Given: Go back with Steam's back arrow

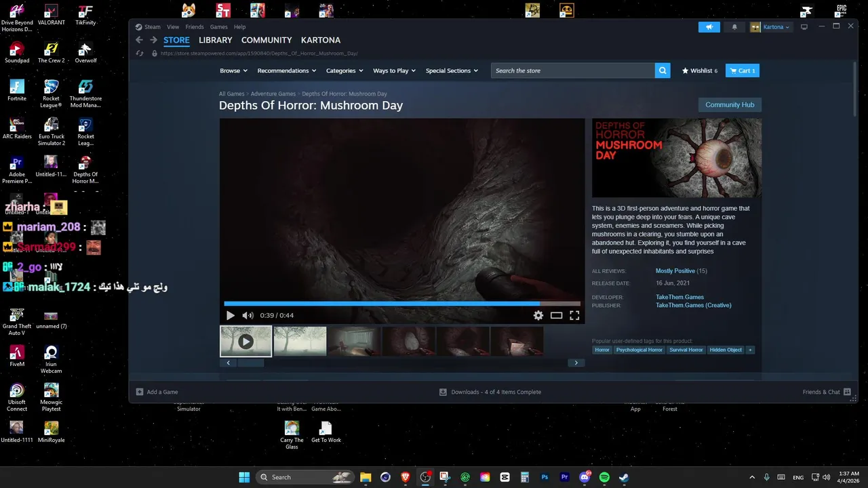Looking at the screenshot, I should pos(139,40).
